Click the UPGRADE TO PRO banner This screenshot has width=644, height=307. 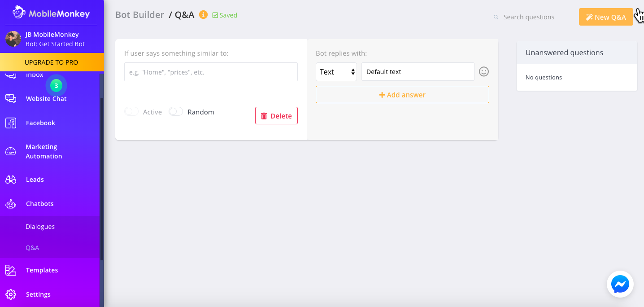[x=52, y=62]
